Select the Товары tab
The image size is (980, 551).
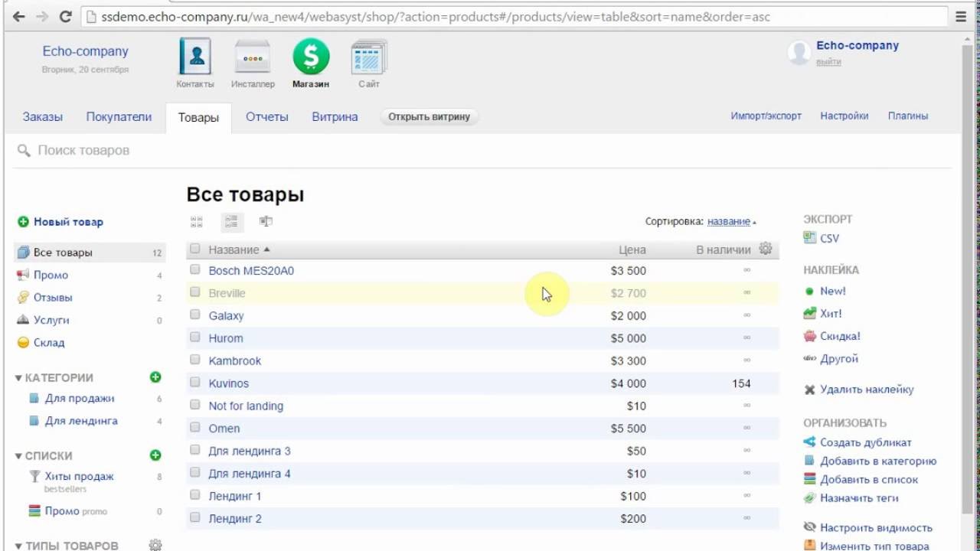(x=198, y=118)
